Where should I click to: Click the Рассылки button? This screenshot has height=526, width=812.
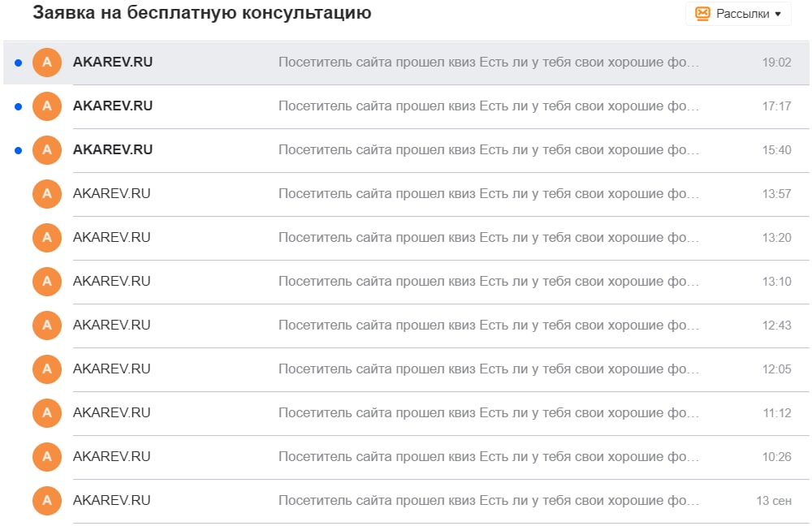737,13
